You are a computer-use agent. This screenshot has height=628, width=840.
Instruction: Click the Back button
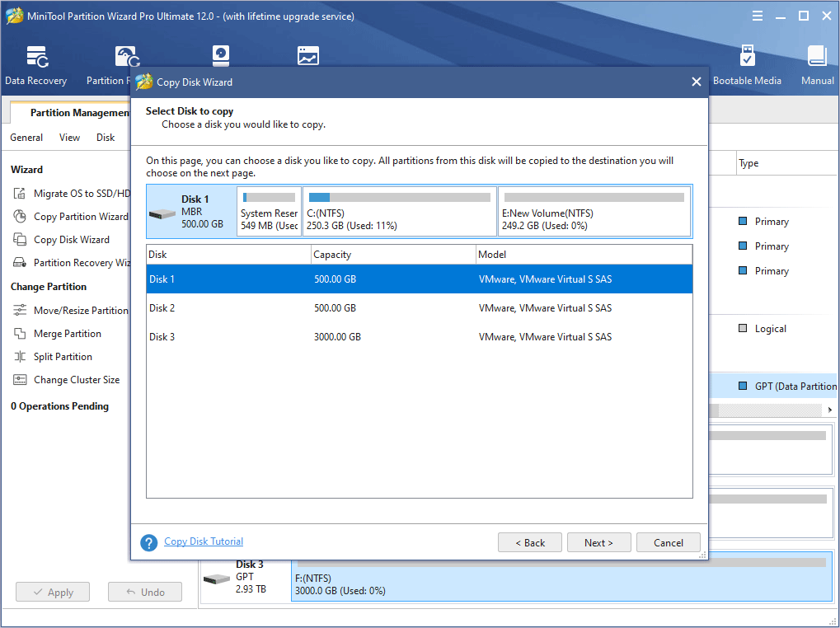(x=530, y=542)
